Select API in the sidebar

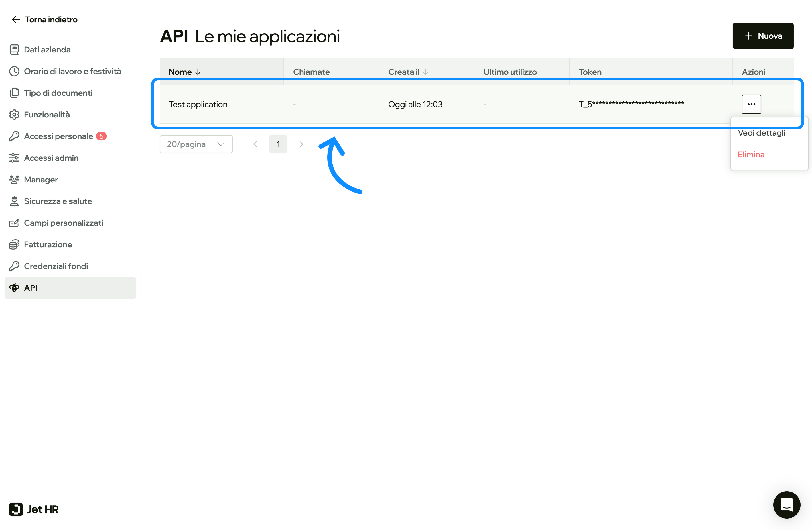pos(70,288)
